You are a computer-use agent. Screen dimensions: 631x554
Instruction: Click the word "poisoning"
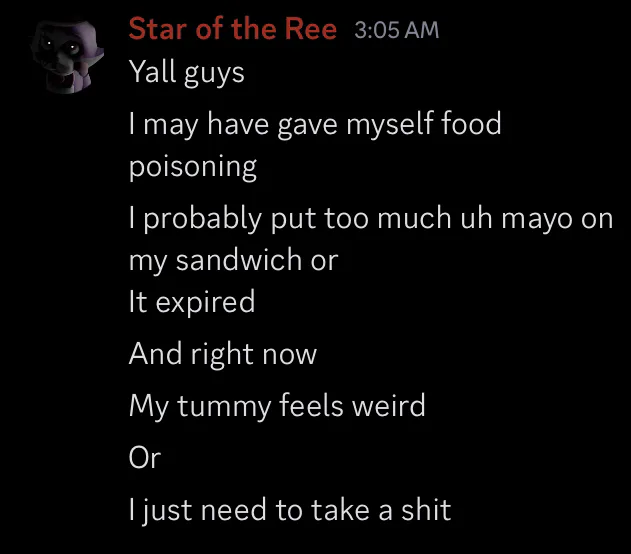pos(193,167)
